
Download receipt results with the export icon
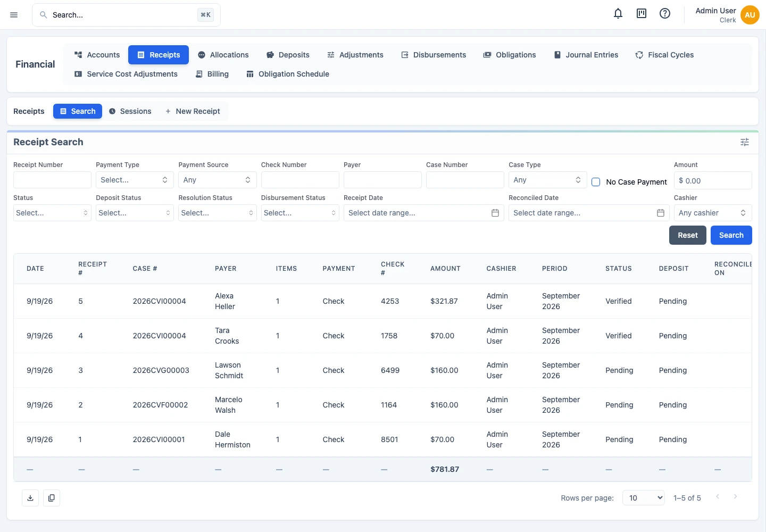[30, 498]
